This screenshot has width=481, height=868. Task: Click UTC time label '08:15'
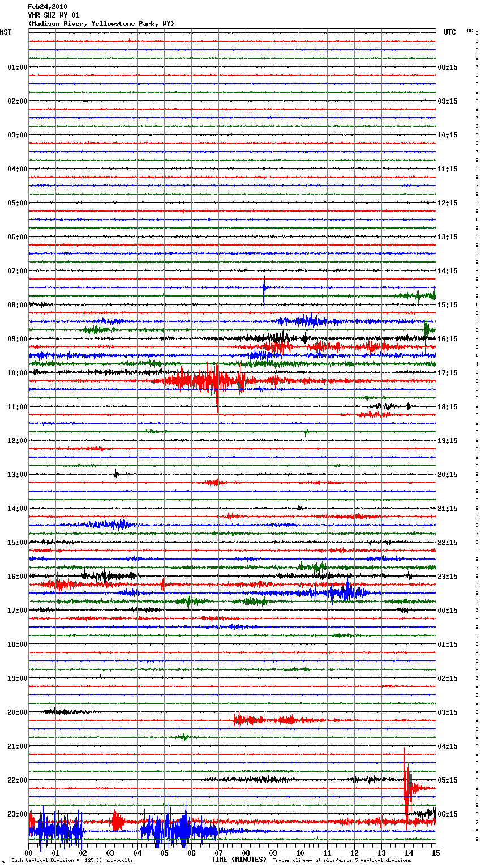coord(448,67)
